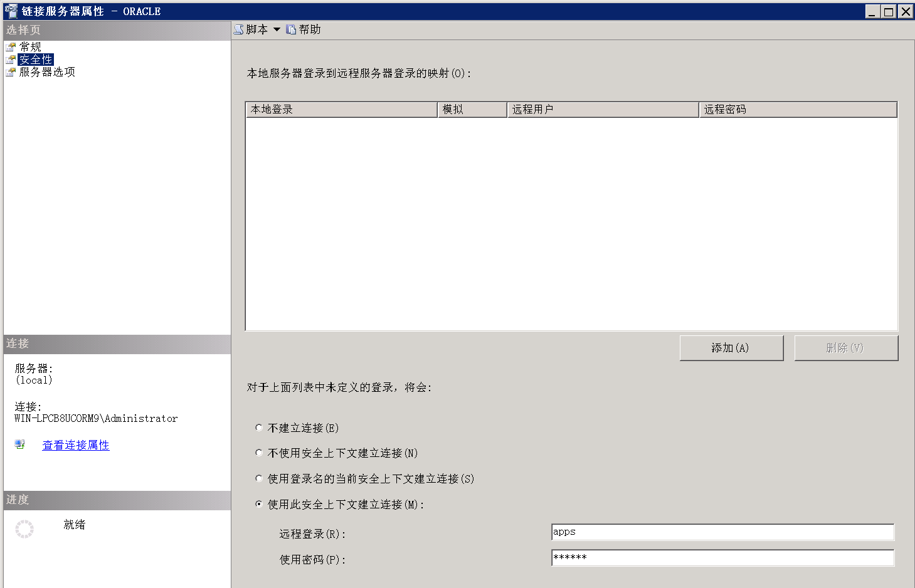Screen dimensions: 915x588
Task: Select 使用此安全上下文建立连接(M)
Action: (259, 504)
